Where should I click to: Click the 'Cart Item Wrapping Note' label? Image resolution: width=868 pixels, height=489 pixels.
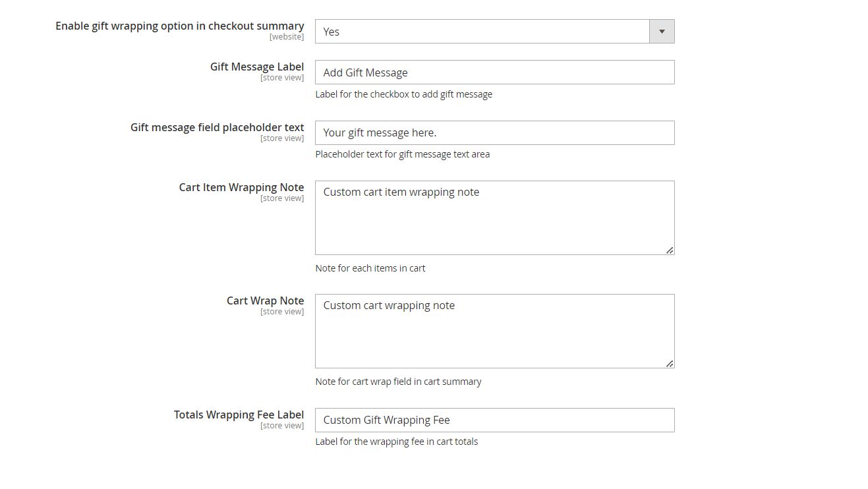click(x=241, y=187)
